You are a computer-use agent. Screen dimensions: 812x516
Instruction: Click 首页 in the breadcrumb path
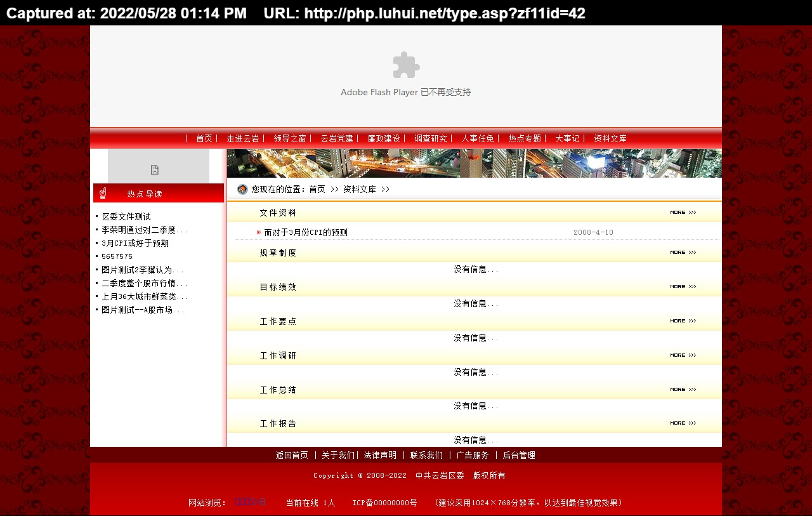click(x=317, y=189)
